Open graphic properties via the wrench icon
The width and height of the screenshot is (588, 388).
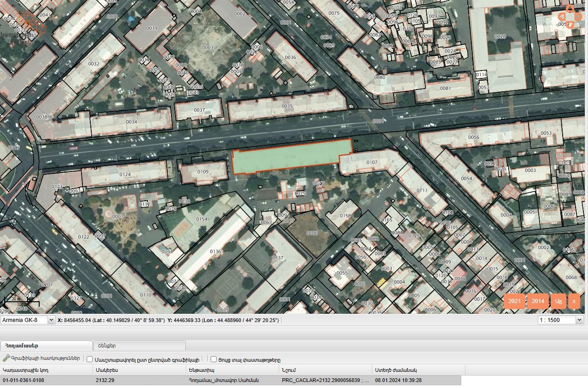pos(6,358)
